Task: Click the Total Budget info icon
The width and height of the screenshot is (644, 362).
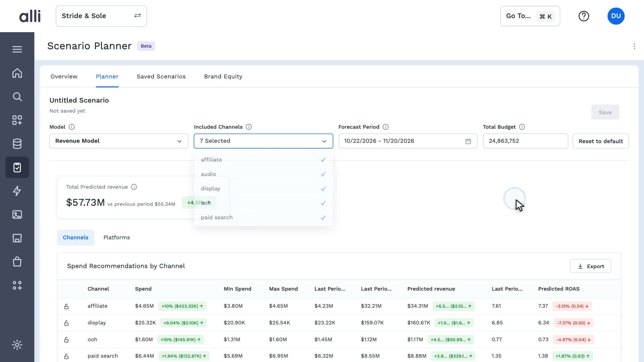Action: click(522, 127)
